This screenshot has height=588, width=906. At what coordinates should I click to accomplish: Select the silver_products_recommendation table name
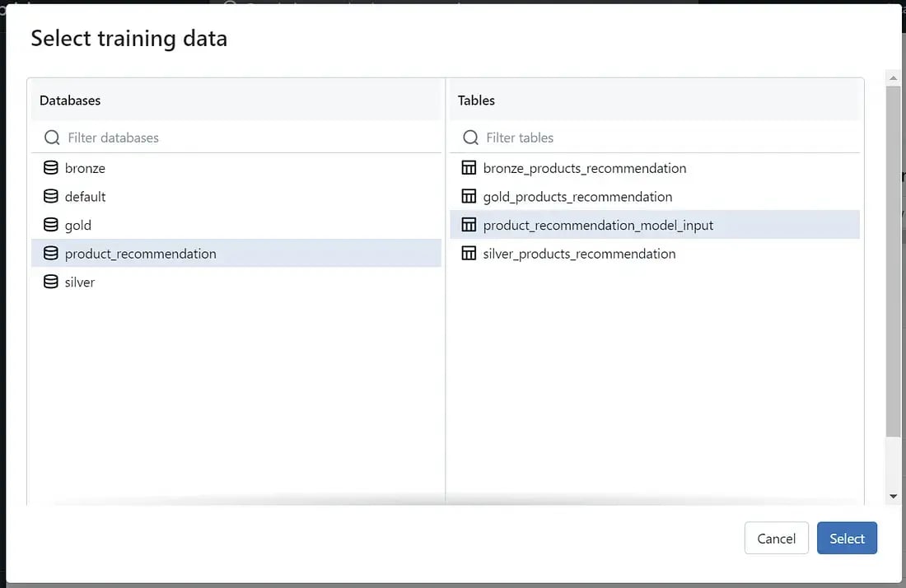pos(579,254)
